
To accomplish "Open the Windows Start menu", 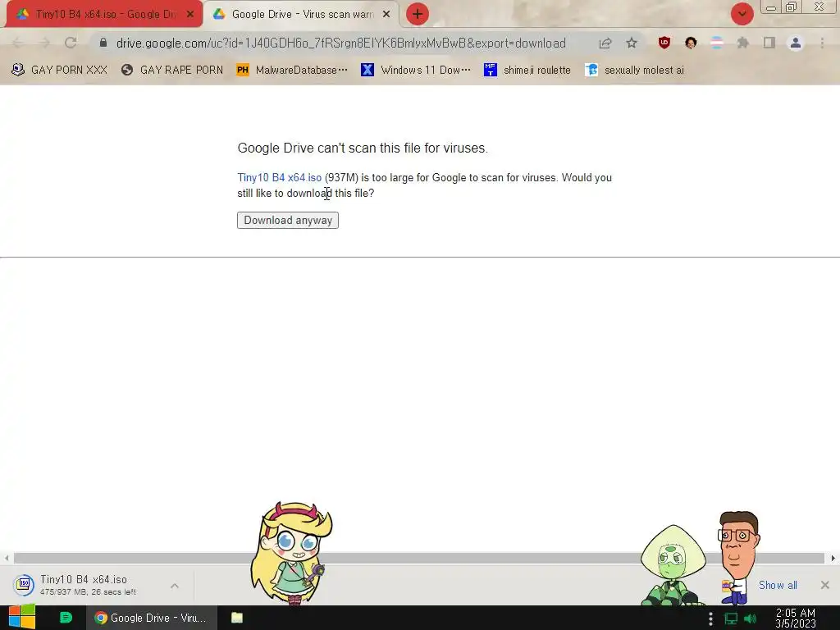I will click(21, 618).
